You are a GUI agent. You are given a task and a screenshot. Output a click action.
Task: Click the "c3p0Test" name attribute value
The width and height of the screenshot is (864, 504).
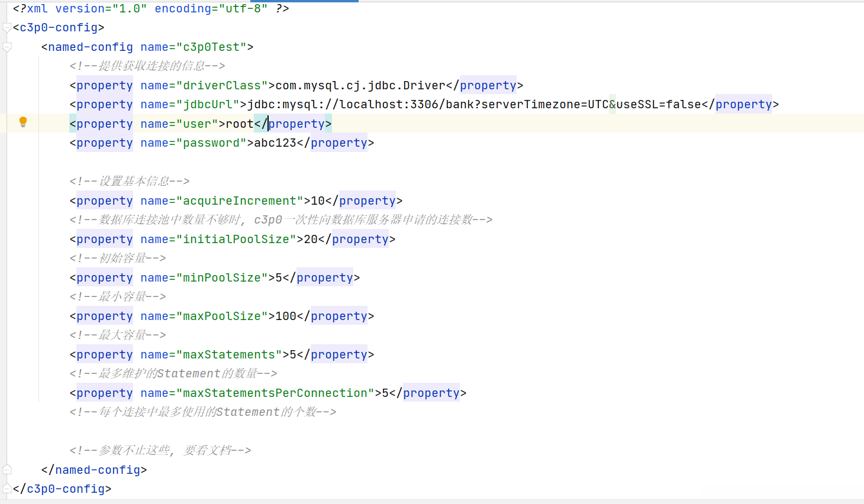tap(211, 47)
